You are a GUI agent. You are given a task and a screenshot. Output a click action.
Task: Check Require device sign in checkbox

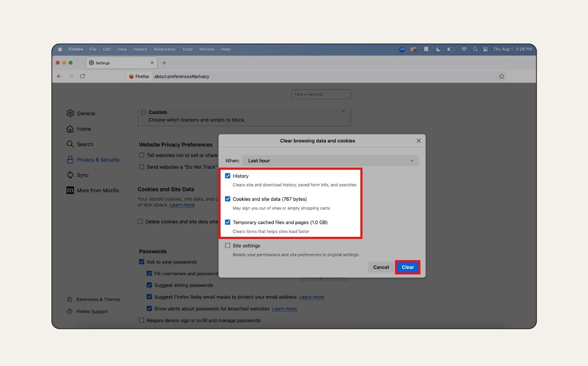(142, 320)
